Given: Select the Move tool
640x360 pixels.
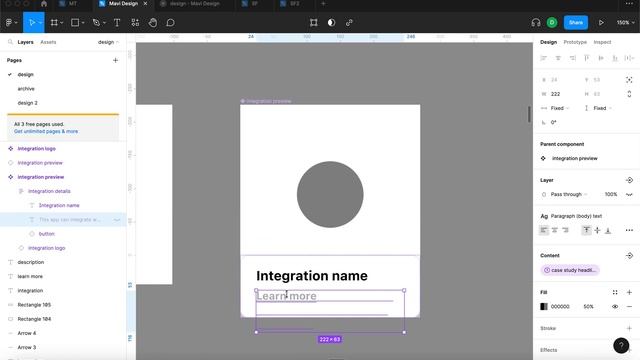Looking at the screenshot, I should [x=32, y=23].
